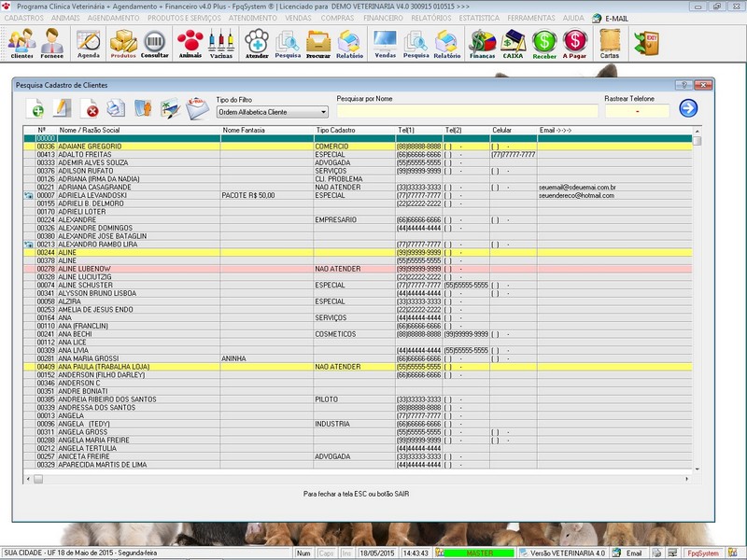747x560 pixels.
Task: Open the ANIMAIS menu
Action: point(65,18)
